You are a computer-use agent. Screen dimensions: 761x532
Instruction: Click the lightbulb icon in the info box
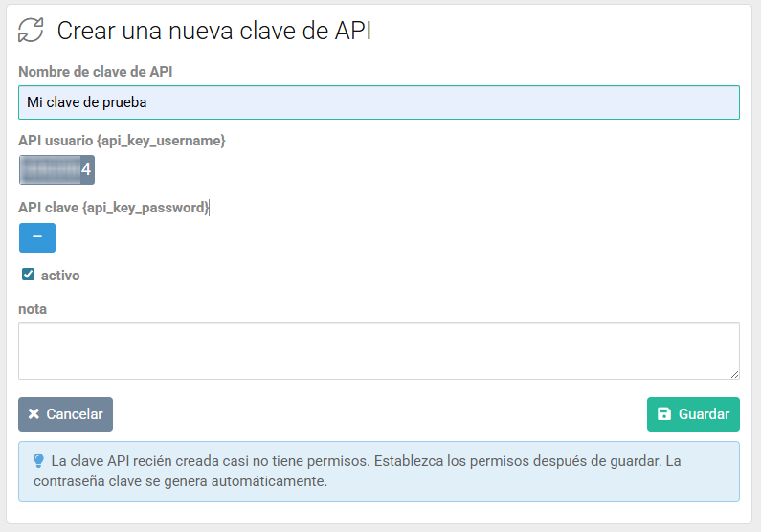[x=39, y=460]
